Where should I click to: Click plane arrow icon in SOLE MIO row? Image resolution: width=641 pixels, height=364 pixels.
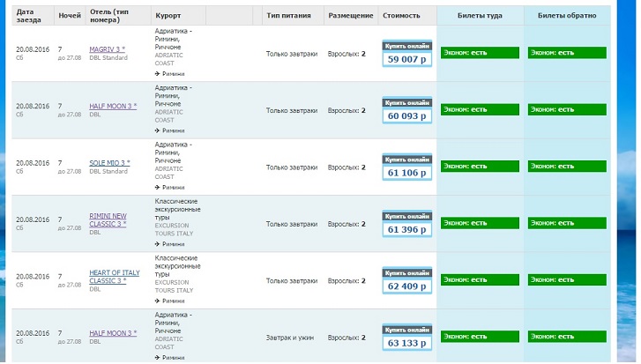(x=158, y=188)
